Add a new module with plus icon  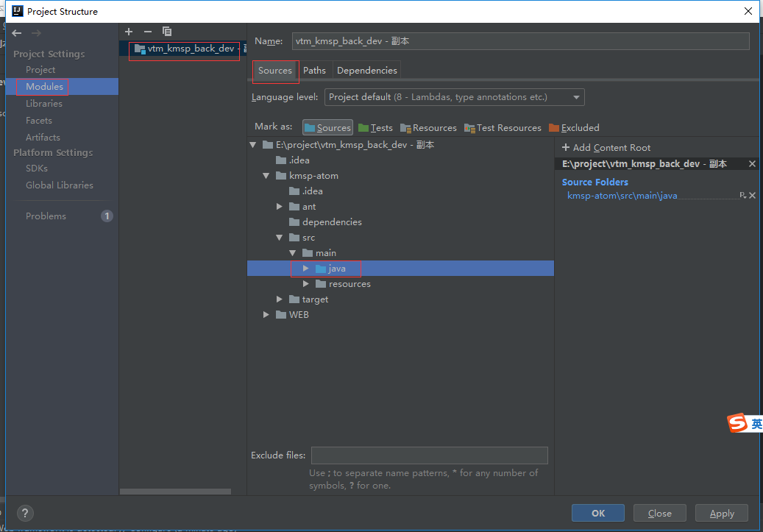pyautogui.click(x=129, y=32)
